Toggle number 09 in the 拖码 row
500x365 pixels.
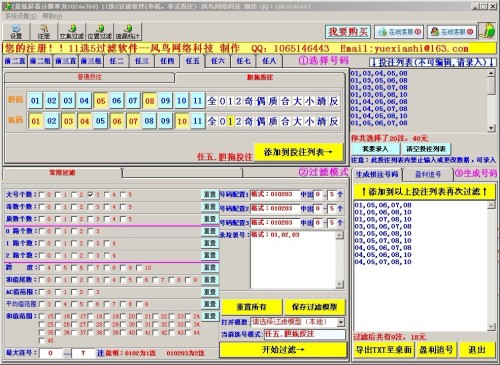click(166, 121)
